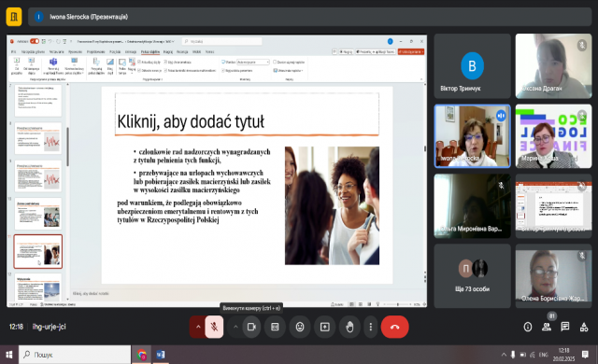Open more options three-dot menu

370,327
